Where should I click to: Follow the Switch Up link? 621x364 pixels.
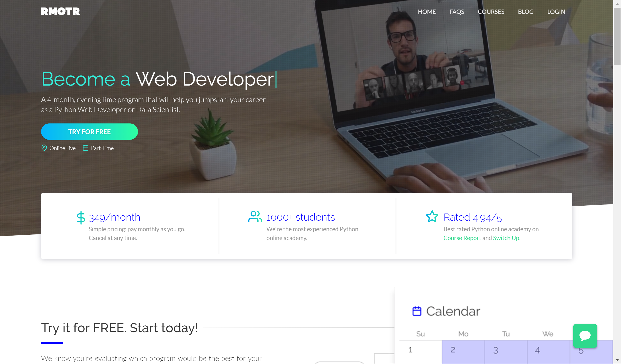click(506, 238)
